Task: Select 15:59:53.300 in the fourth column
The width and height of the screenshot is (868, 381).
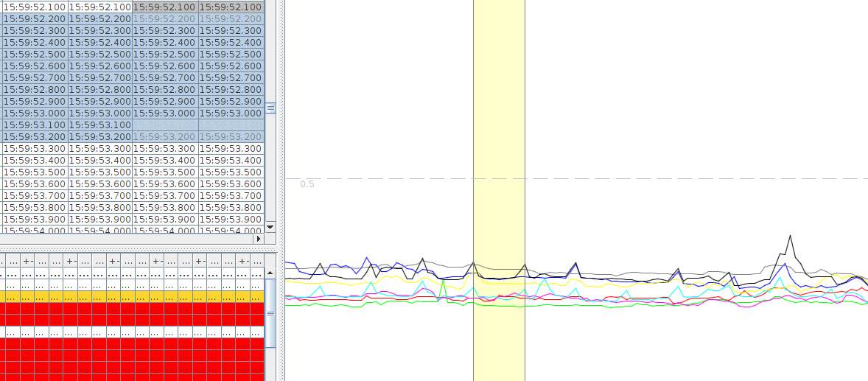Action: [x=231, y=149]
